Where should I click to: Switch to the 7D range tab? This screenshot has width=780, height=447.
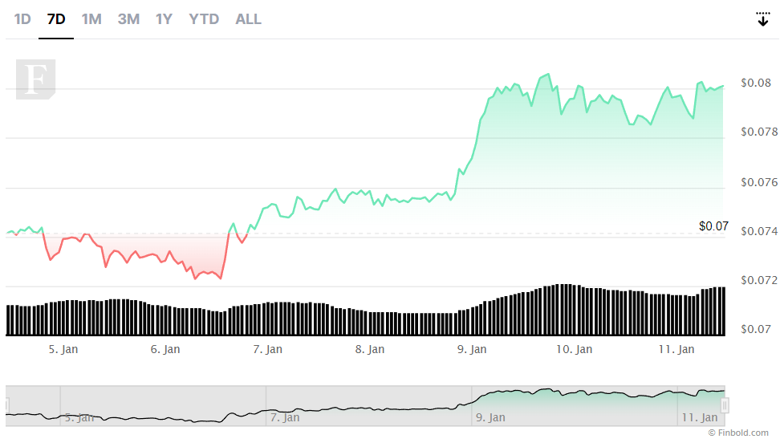click(x=56, y=19)
